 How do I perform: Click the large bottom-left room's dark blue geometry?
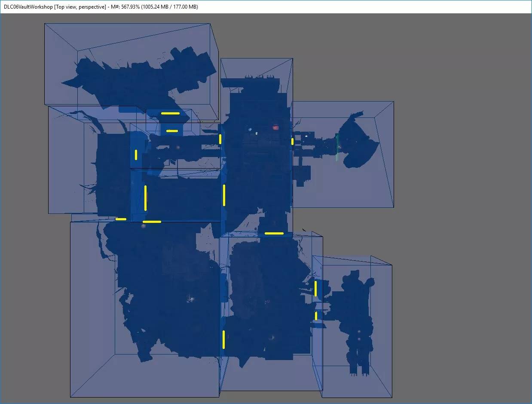pos(168,293)
